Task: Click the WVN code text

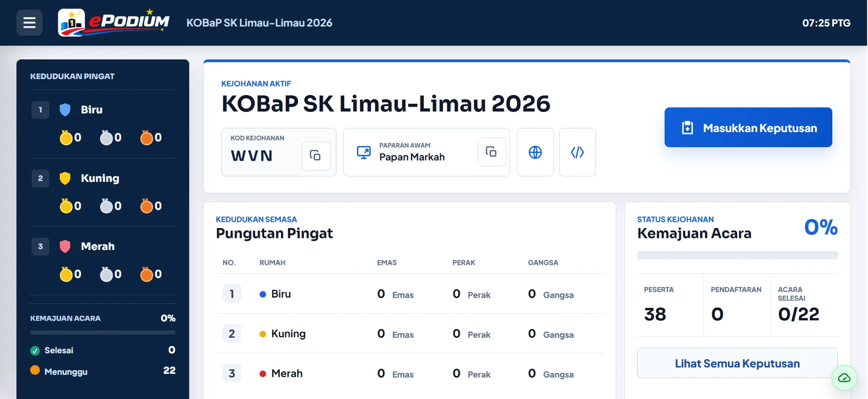Action: (252, 156)
